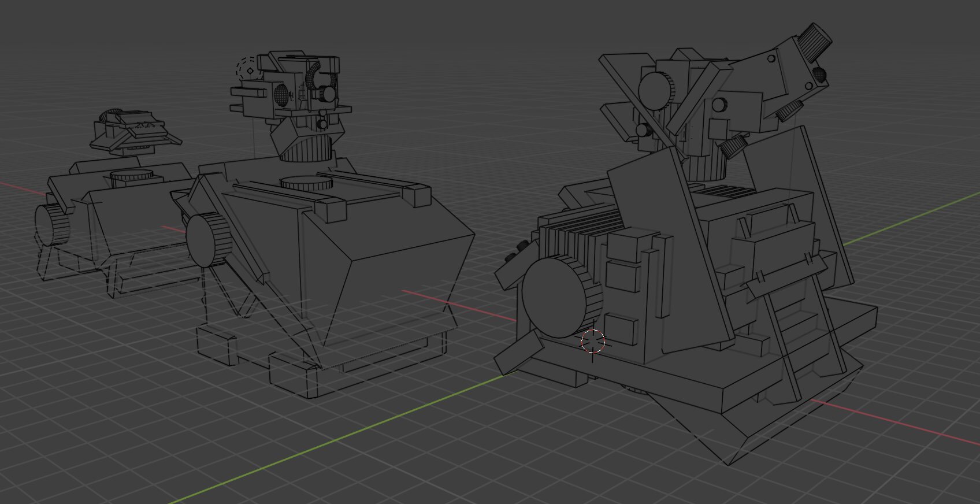Click the red-white 3D cursor crosshair

click(x=593, y=342)
